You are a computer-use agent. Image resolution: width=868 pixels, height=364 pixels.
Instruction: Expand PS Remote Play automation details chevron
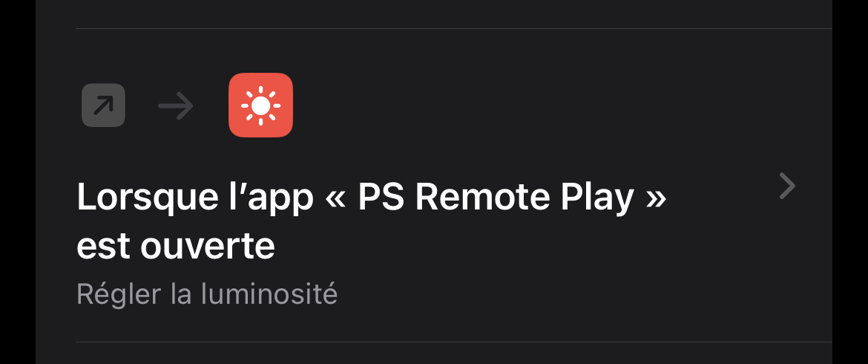787,186
